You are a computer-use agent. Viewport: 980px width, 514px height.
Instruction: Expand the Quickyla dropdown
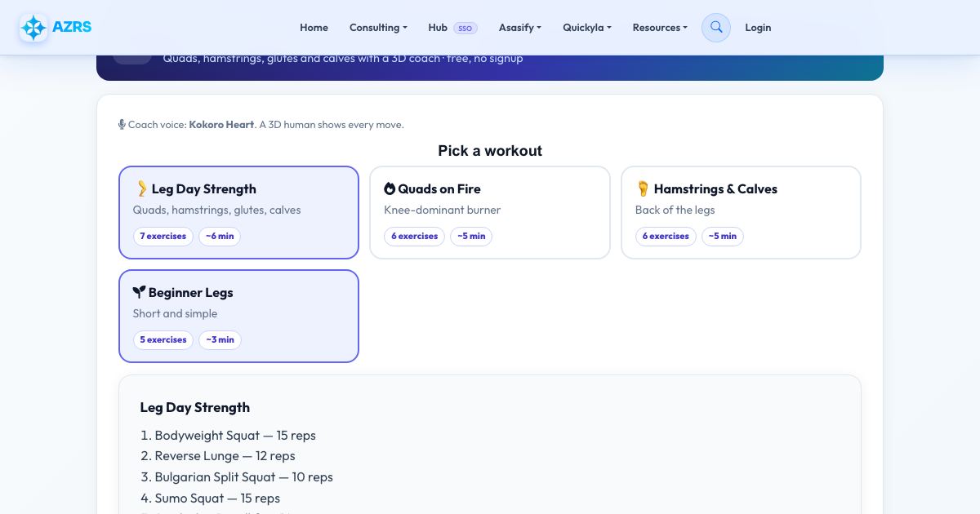(586, 28)
